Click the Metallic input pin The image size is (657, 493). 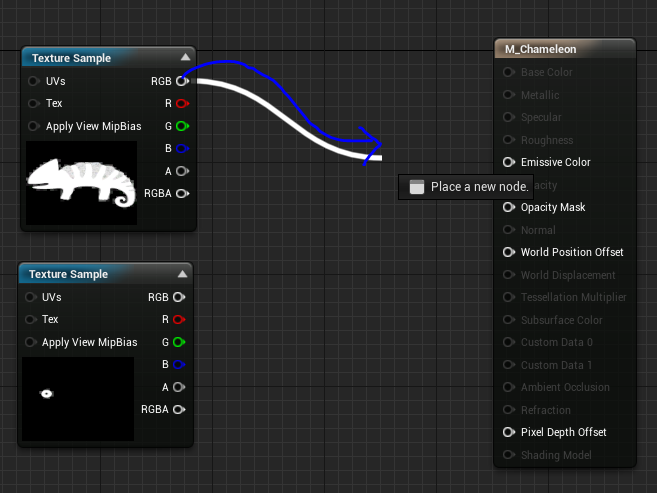[509, 95]
